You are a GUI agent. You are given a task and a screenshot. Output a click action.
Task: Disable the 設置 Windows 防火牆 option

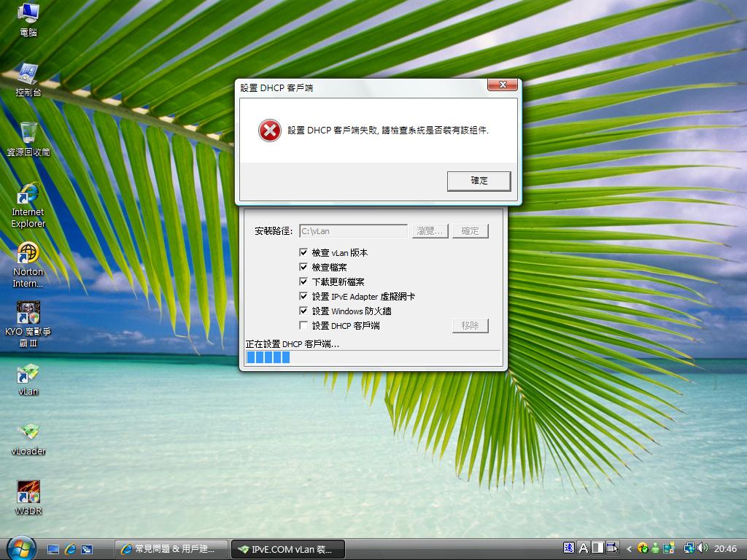(303, 311)
